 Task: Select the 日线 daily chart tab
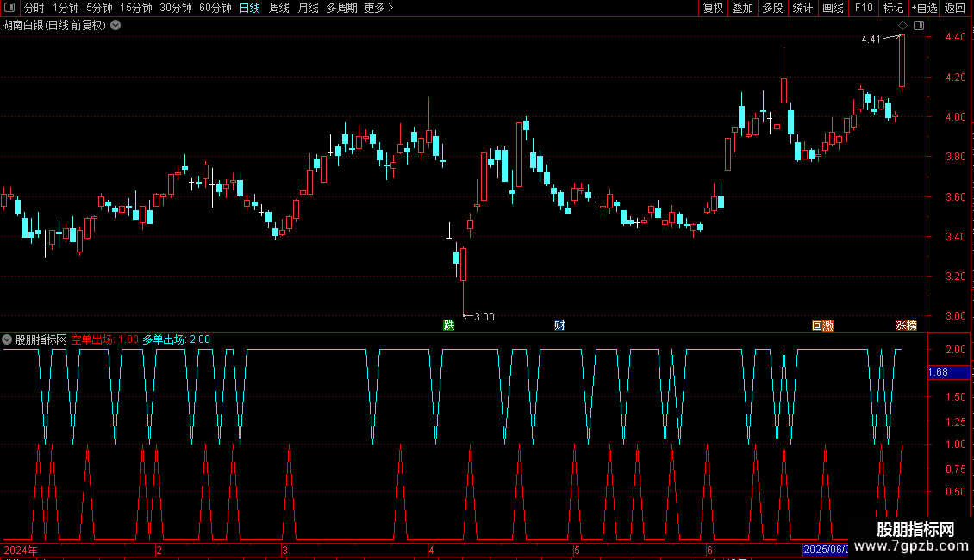pyautogui.click(x=250, y=8)
